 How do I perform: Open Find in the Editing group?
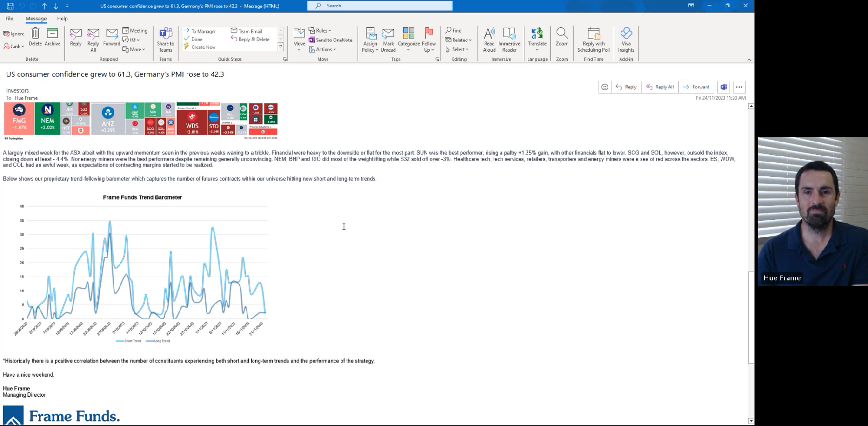(454, 31)
